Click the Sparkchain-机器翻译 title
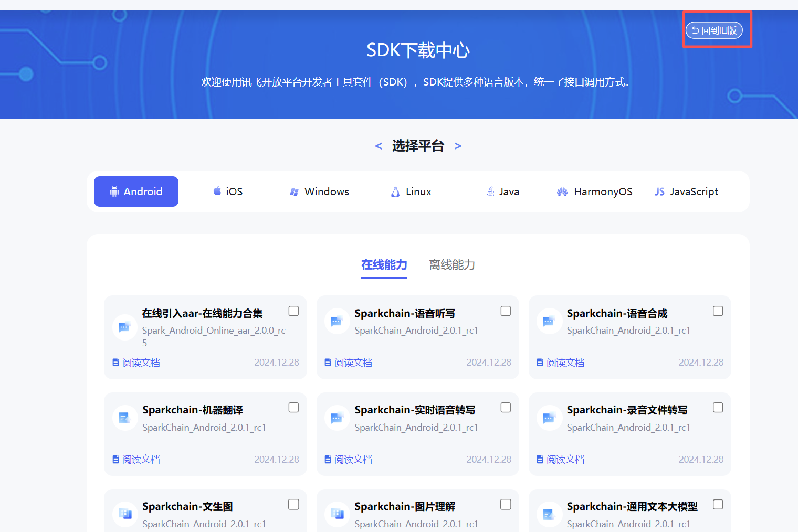 coord(193,410)
